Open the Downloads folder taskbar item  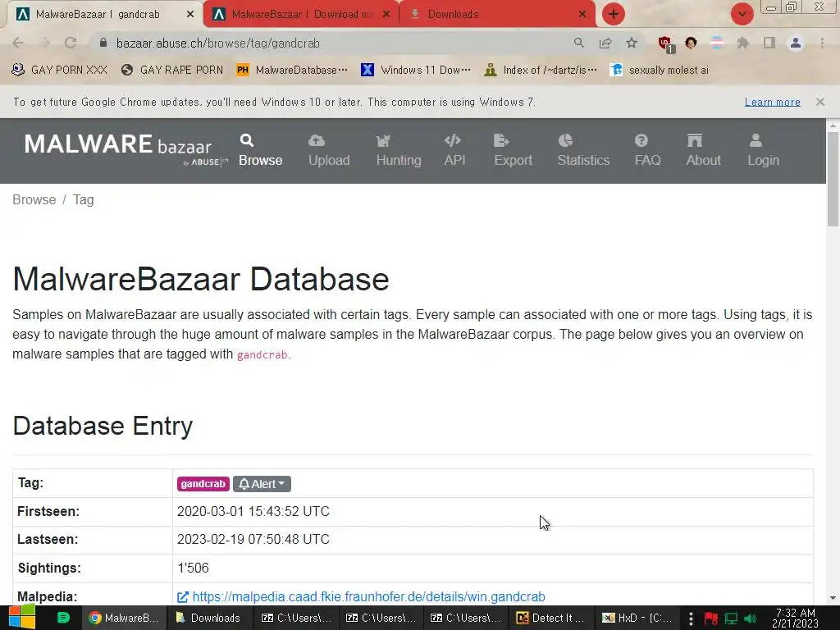click(x=208, y=619)
